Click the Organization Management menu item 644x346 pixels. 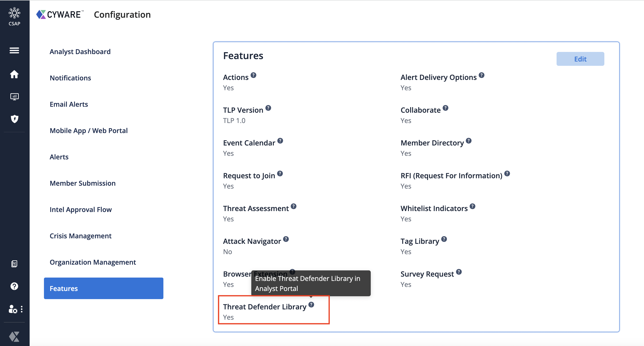(93, 262)
